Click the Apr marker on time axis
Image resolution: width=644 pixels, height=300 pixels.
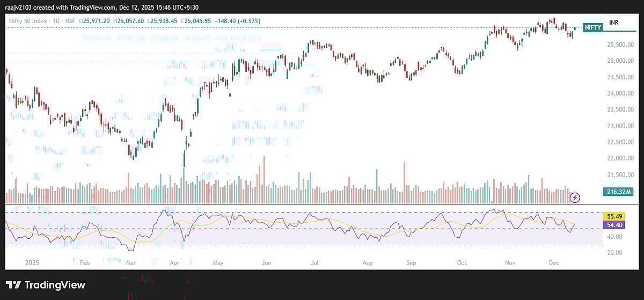point(174,264)
